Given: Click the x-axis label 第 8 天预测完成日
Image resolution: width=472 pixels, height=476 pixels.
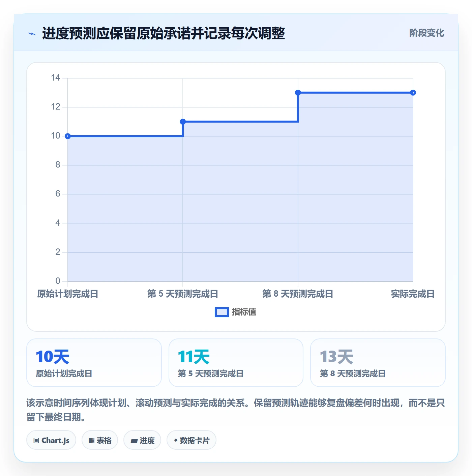Looking at the screenshot, I should (x=298, y=294).
